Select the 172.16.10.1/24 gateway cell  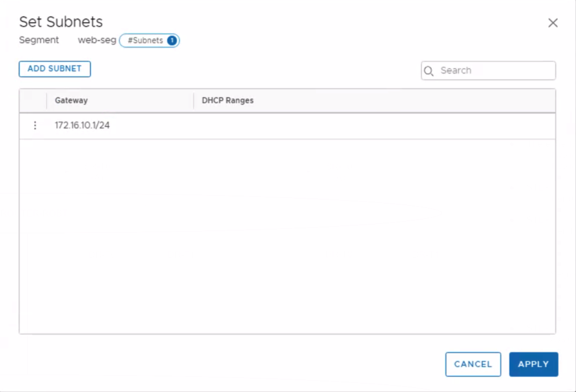(82, 125)
